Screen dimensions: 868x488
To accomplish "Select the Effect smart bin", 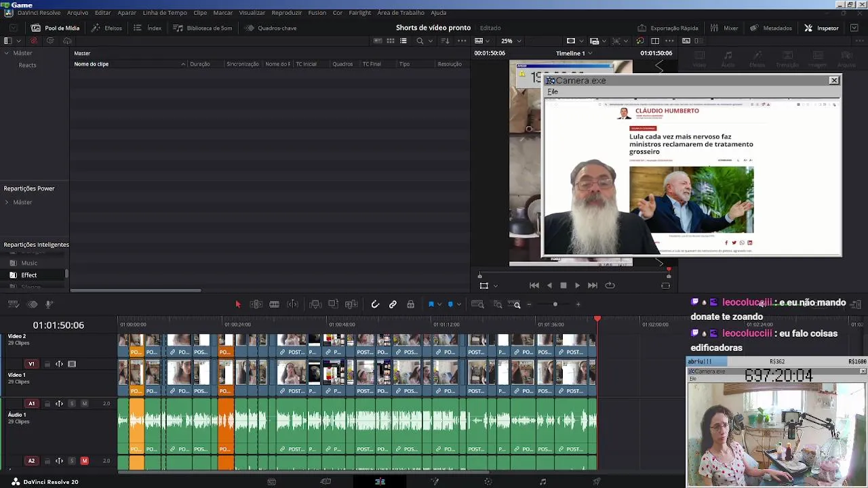I will pos(29,275).
